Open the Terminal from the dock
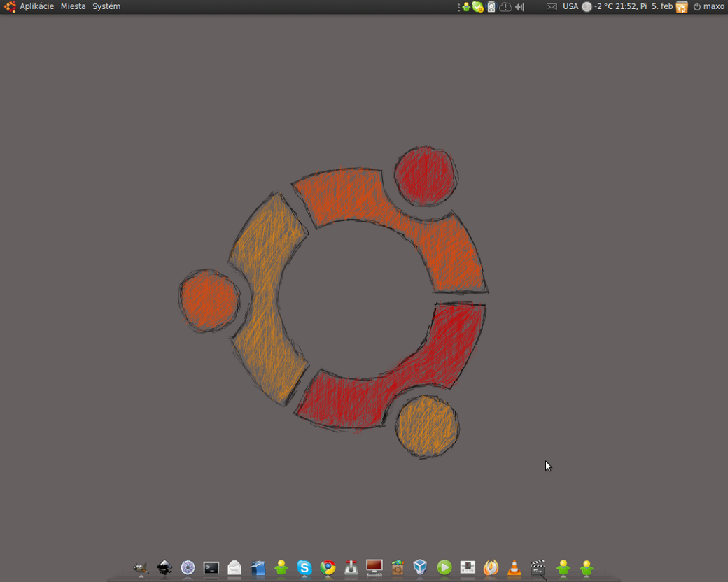The image size is (728, 582). pyautogui.click(x=211, y=567)
